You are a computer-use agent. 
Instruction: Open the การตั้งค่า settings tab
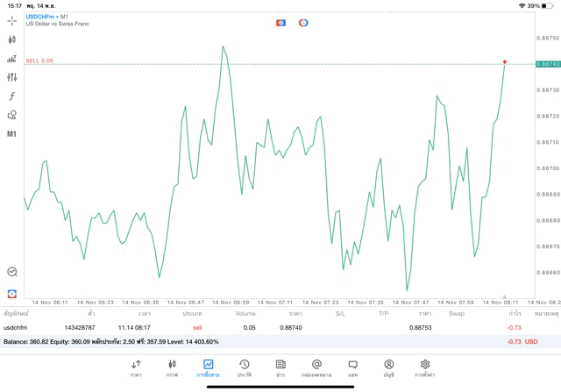(425, 367)
